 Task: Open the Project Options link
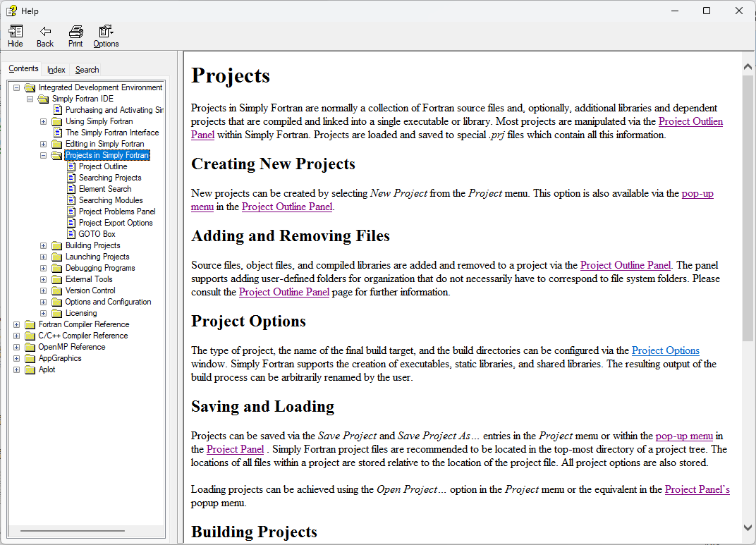coord(665,350)
